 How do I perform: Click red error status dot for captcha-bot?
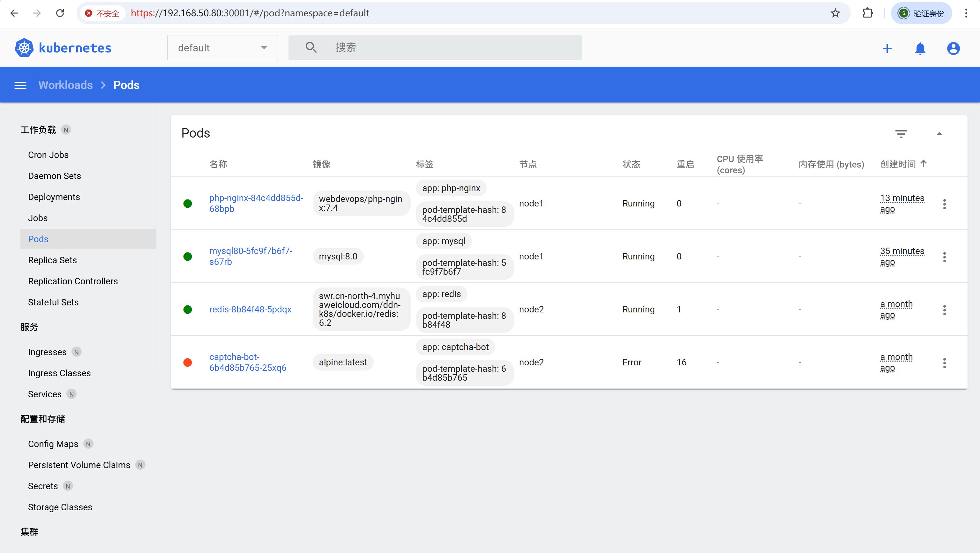188,362
